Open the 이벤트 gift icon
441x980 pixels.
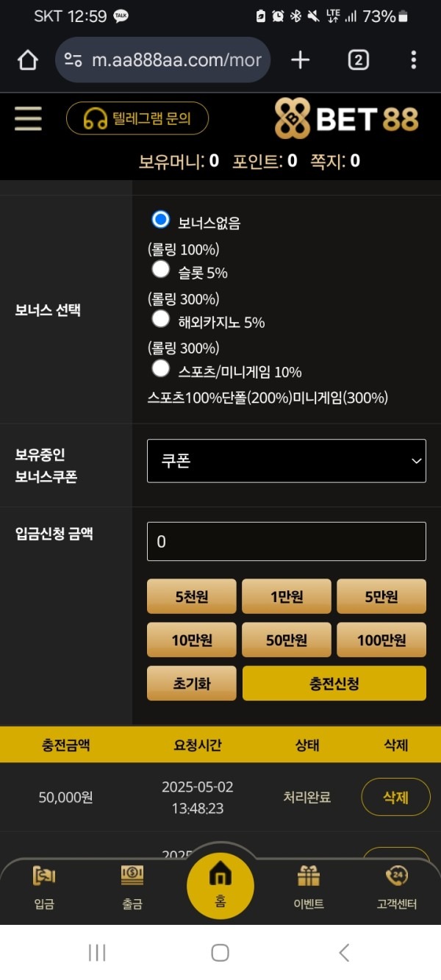pos(309,886)
